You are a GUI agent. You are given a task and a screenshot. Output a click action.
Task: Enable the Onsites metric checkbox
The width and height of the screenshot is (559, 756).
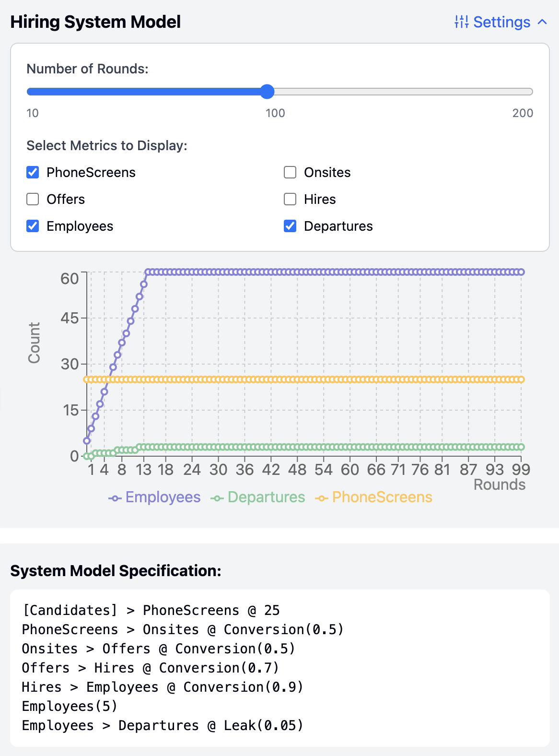pos(290,172)
